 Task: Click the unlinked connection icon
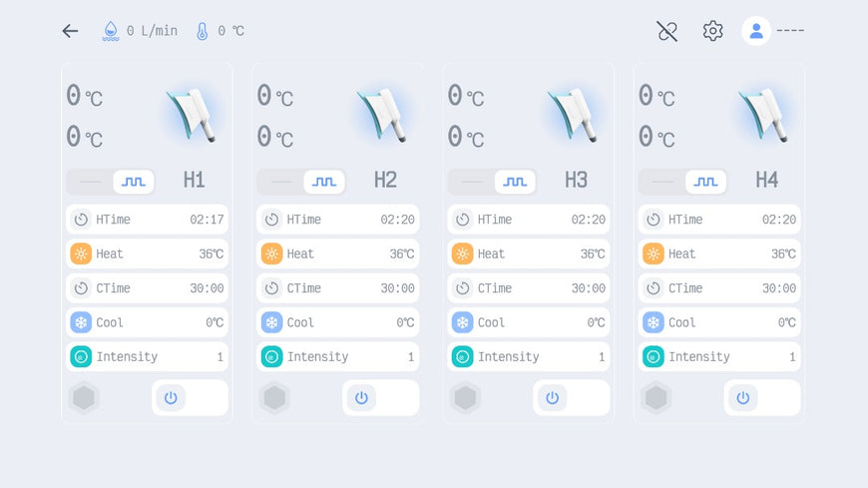[x=667, y=31]
